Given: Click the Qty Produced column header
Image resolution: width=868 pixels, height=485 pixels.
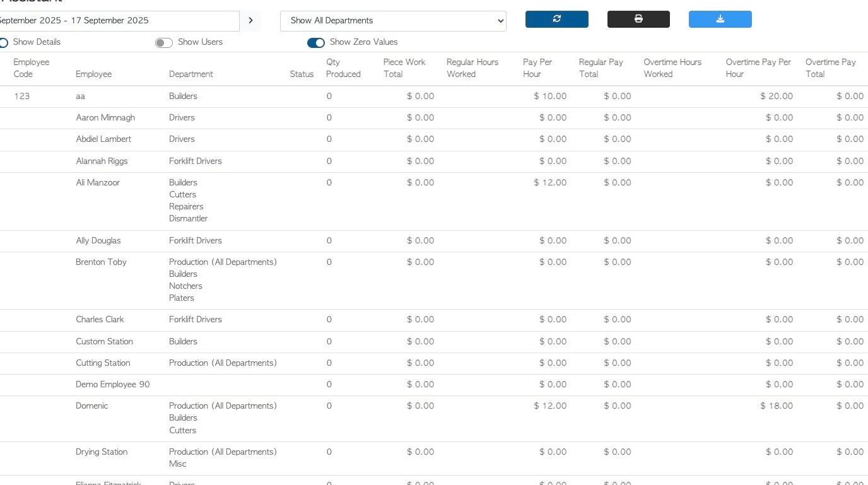Looking at the screenshot, I should click(343, 68).
